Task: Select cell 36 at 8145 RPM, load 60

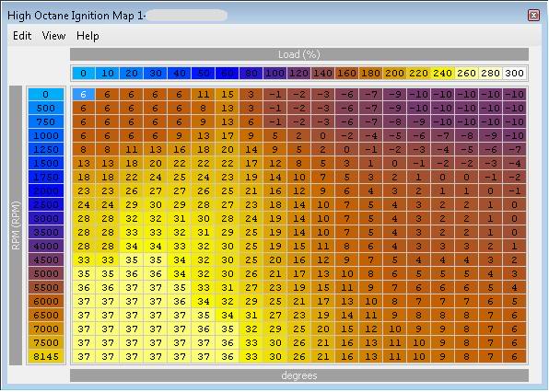Action: click(x=228, y=356)
